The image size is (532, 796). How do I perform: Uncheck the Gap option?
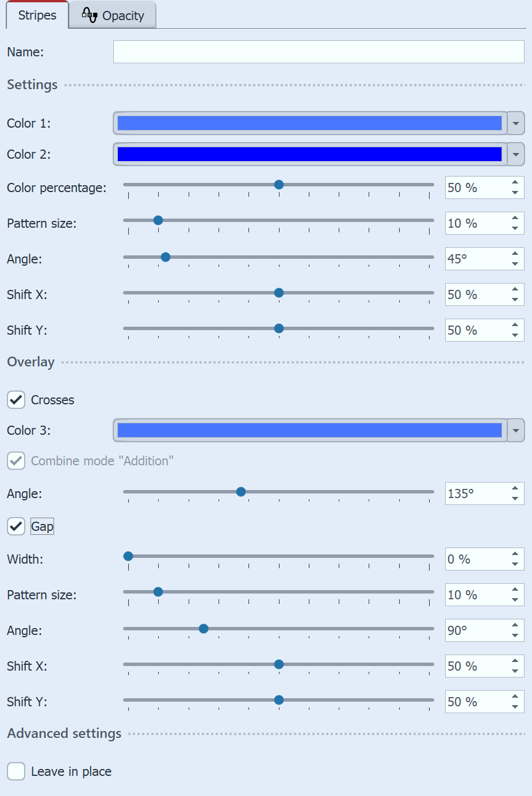[x=16, y=526]
